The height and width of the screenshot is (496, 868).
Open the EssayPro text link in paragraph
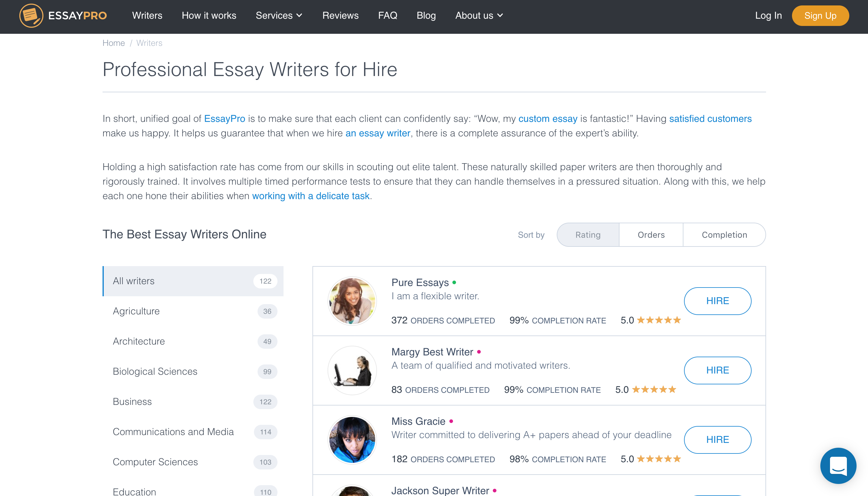click(224, 119)
